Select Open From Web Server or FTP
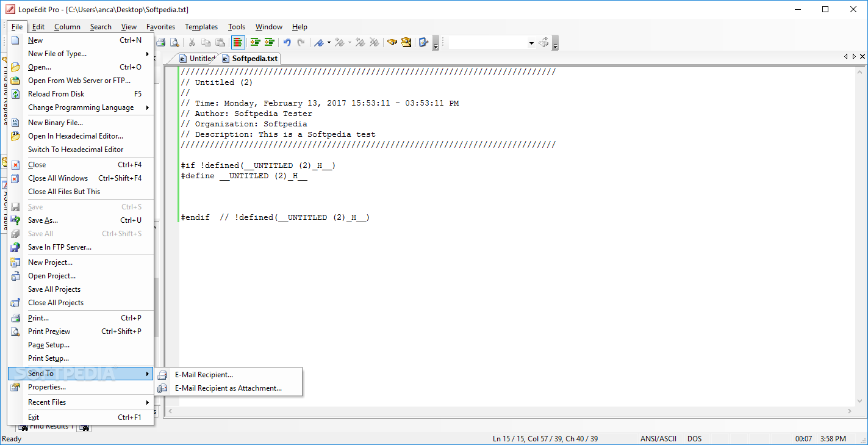Image resolution: width=868 pixels, height=445 pixels. pyautogui.click(x=81, y=81)
